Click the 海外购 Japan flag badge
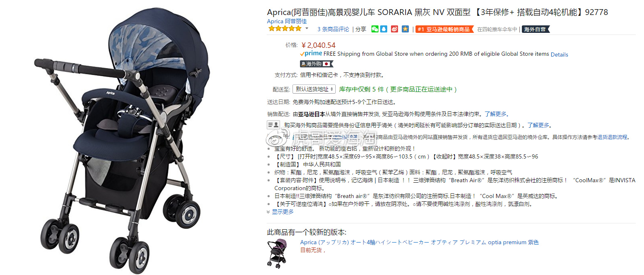This screenshot has width=644, height=275. click(x=317, y=64)
